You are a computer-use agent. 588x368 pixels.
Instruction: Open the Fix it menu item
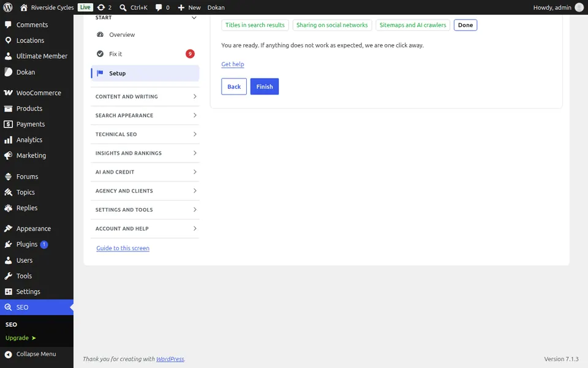coord(145,54)
